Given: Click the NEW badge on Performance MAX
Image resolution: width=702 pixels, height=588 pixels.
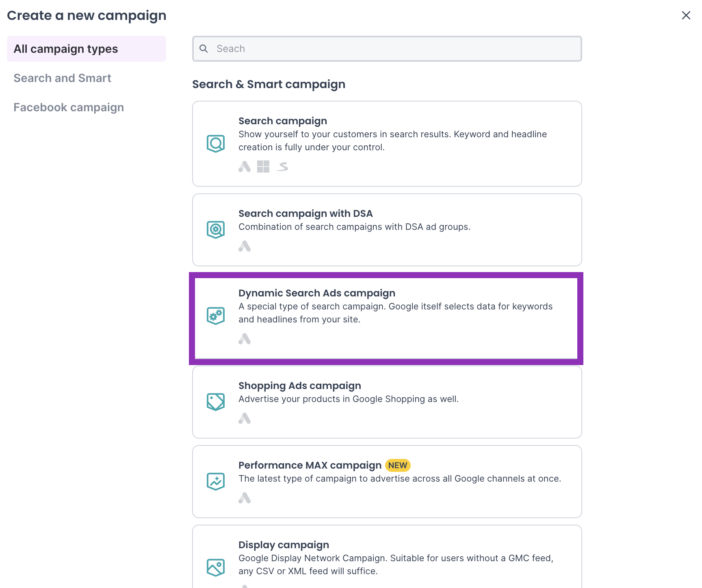Looking at the screenshot, I should pos(398,465).
